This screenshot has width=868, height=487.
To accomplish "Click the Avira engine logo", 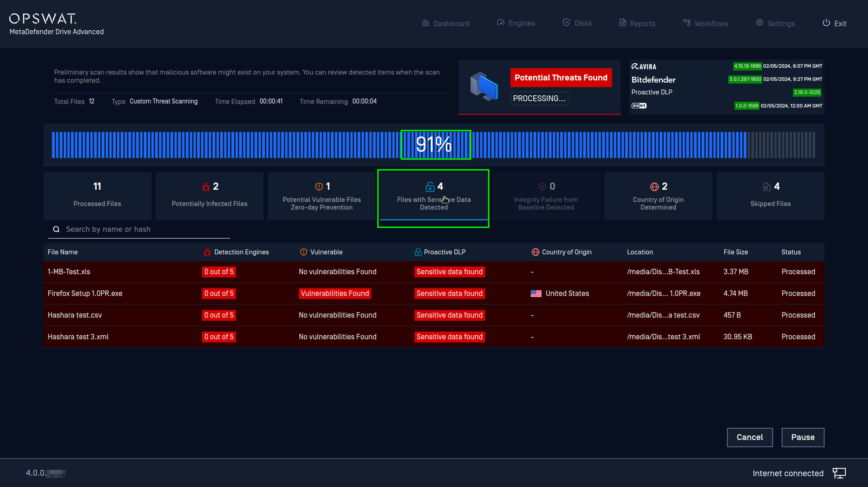I will pyautogui.click(x=644, y=66).
